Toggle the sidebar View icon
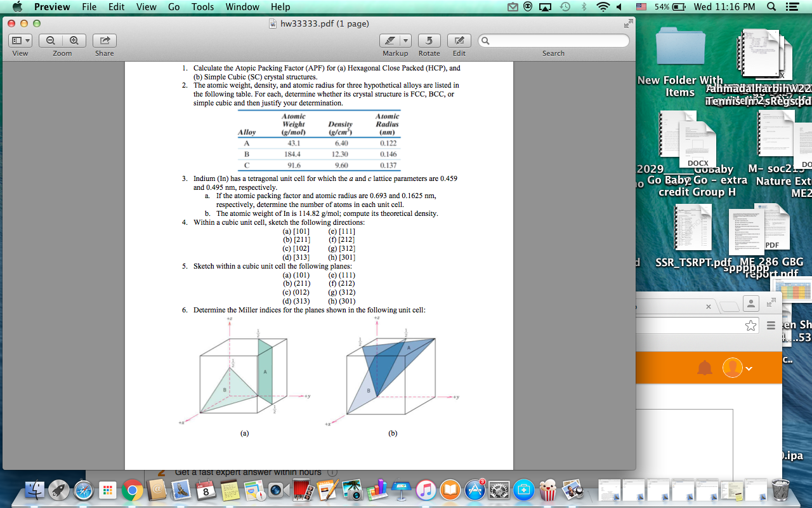The image size is (812, 508). 16,40
